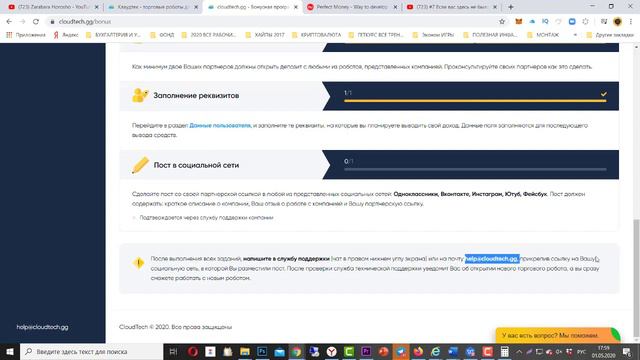The height and width of the screenshot is (360, 640).
Task: Open Photoshop from the taskbar
Action: [x=262, y=351]
